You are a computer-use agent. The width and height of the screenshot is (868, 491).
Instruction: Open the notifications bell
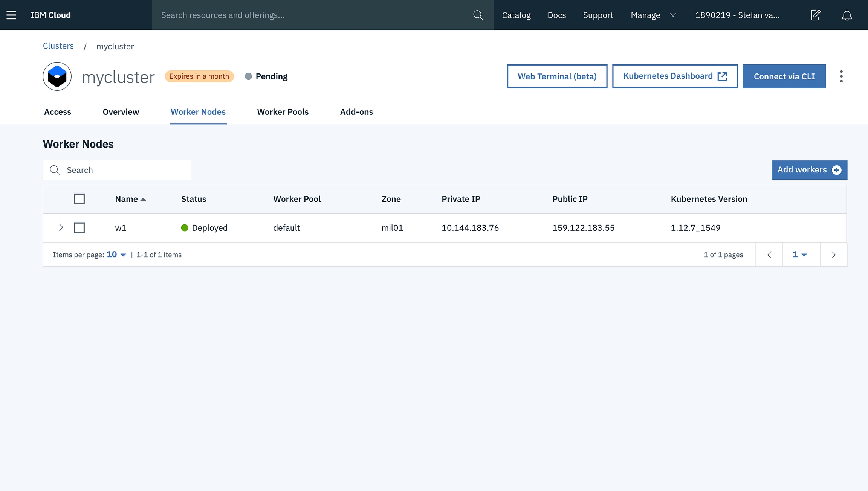point(847,15)
